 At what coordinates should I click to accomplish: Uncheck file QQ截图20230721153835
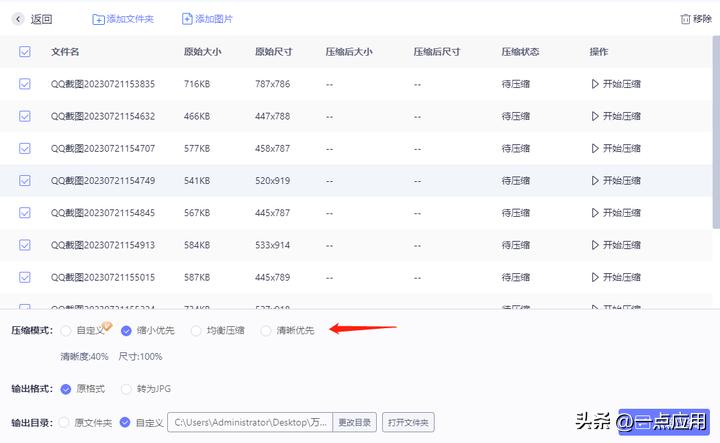(x=25, y=84)
